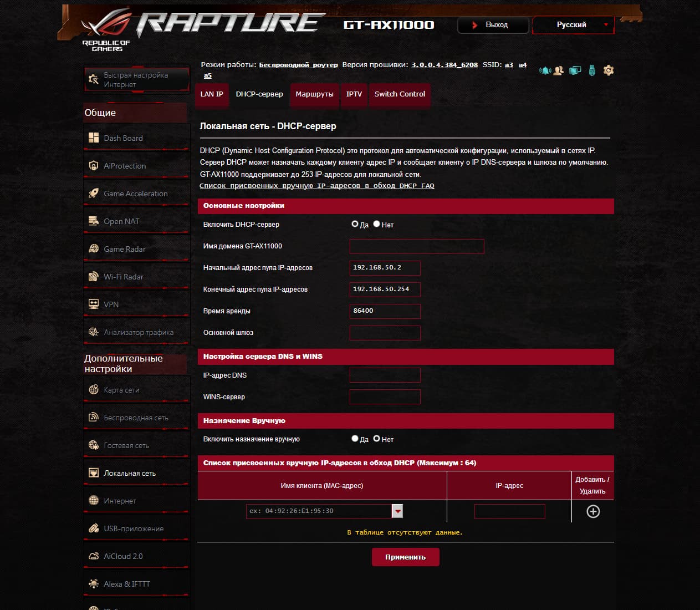The height and width of the screenshot is (610, 700).
Task: Open Анализатор трафика icon
Action: pos(94,332)
